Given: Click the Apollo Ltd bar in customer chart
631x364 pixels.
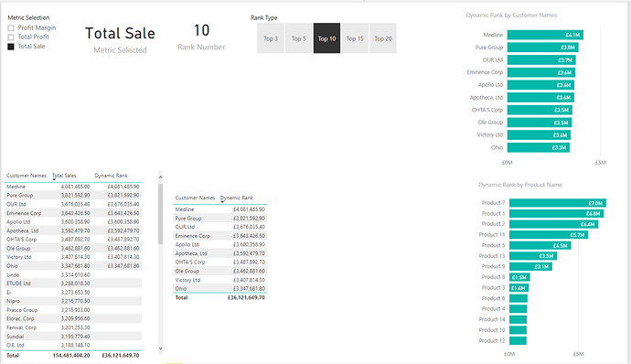Looking at the screenshot, I should point(540,85).
